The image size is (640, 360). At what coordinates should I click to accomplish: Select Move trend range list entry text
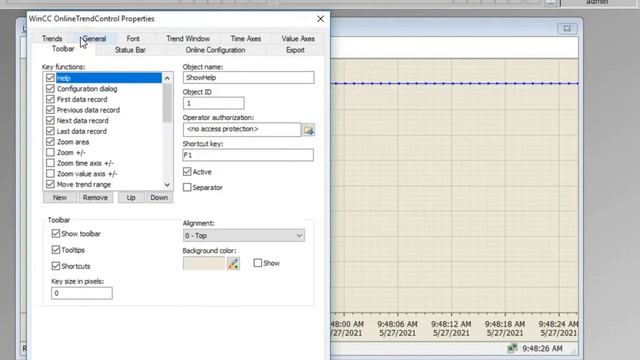(x=84, y=184)
